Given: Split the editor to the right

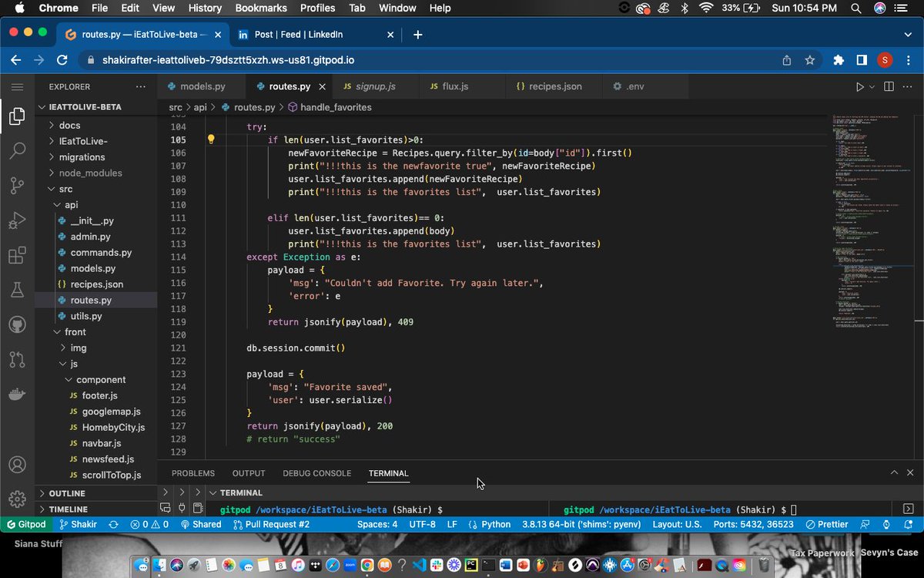Looking at the screenshot, I should (x=888, y=87).
